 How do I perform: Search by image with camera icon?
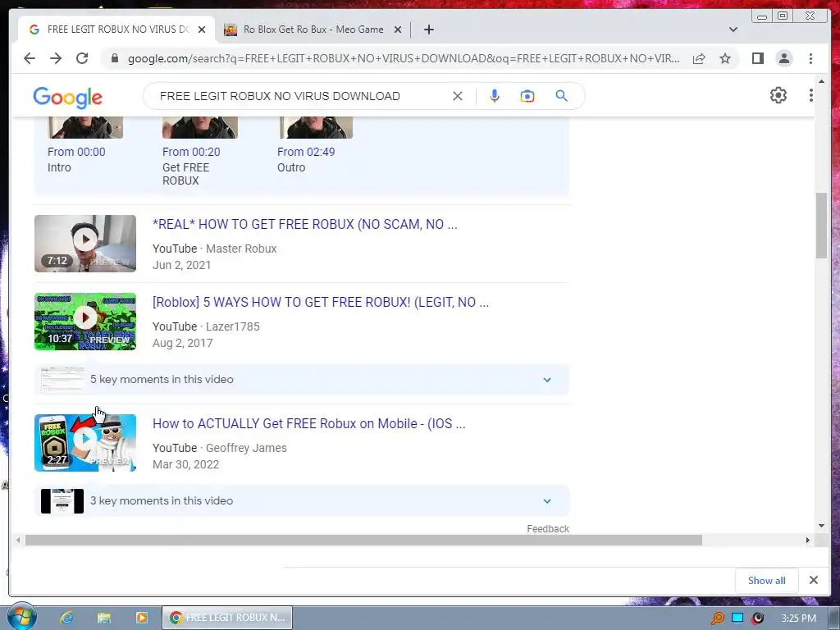coord(527,96)
